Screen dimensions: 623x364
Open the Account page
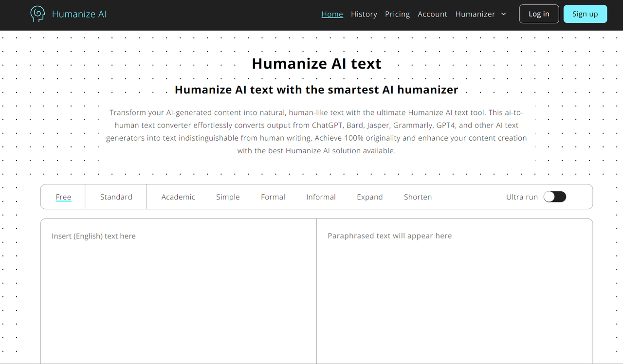(x=432, y=14)
